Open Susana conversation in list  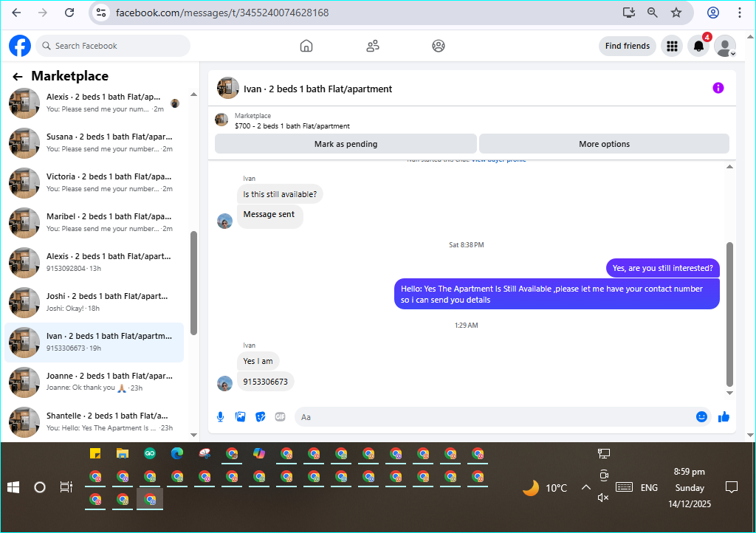pos(95,142)
